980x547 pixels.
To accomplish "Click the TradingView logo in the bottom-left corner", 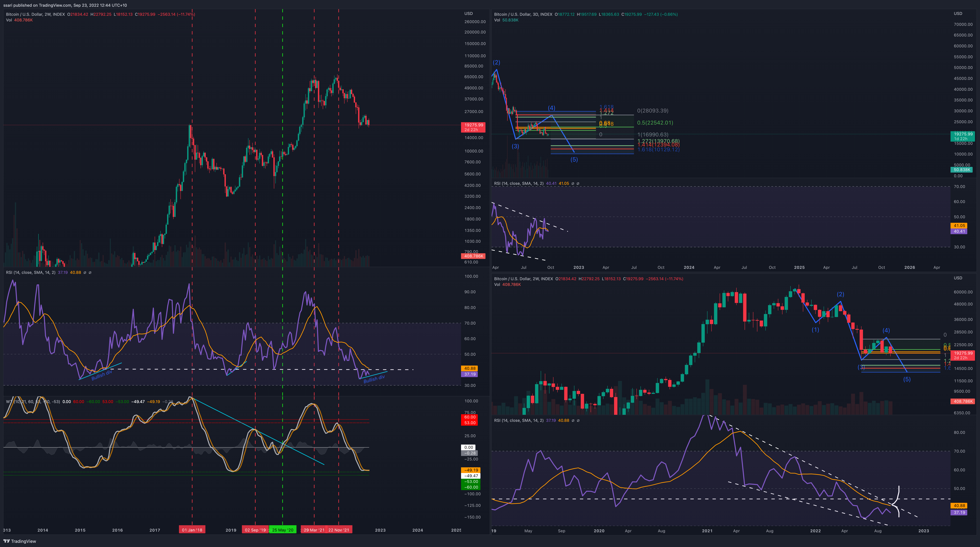I will pos(20,541).
